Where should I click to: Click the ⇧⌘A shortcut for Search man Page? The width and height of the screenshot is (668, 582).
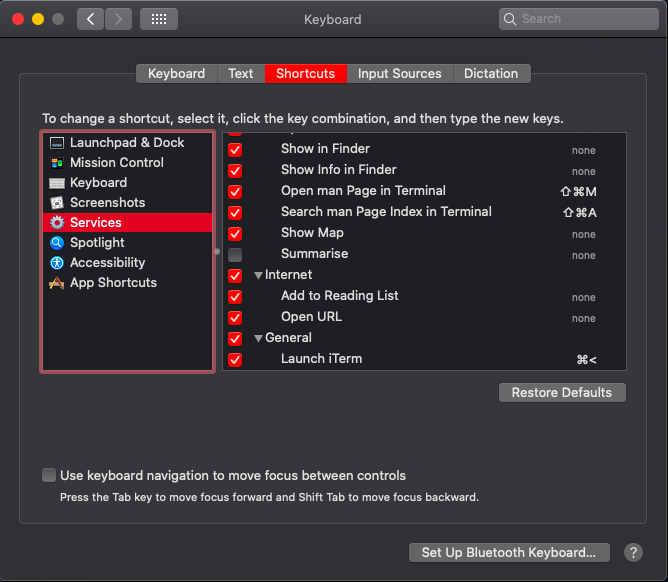pos(579,213)
